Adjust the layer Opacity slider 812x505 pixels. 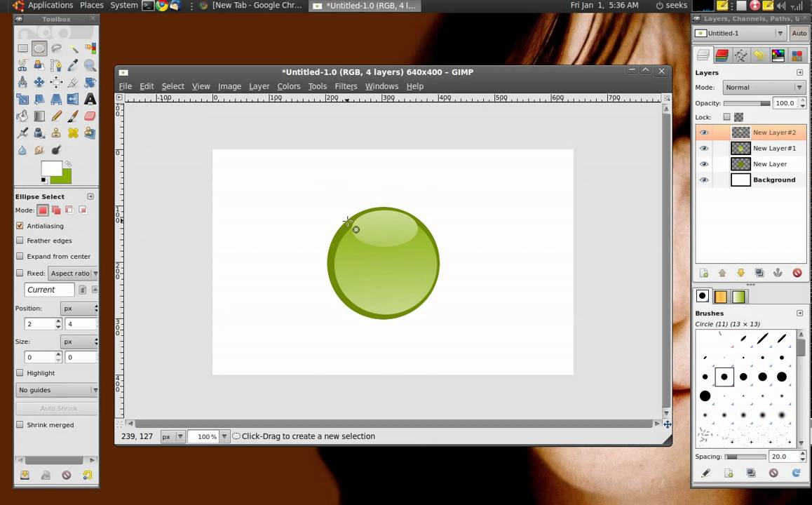(x=747, y=104)
